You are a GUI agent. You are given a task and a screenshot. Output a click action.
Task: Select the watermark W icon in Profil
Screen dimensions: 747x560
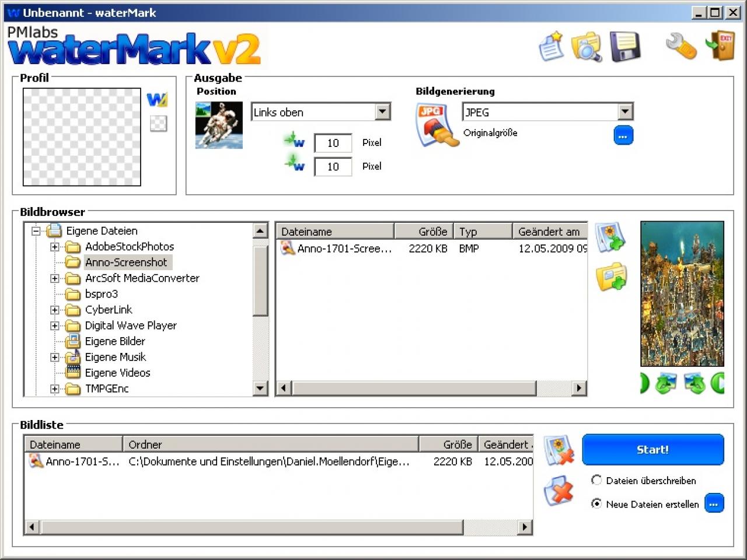[x=157, y=99]
